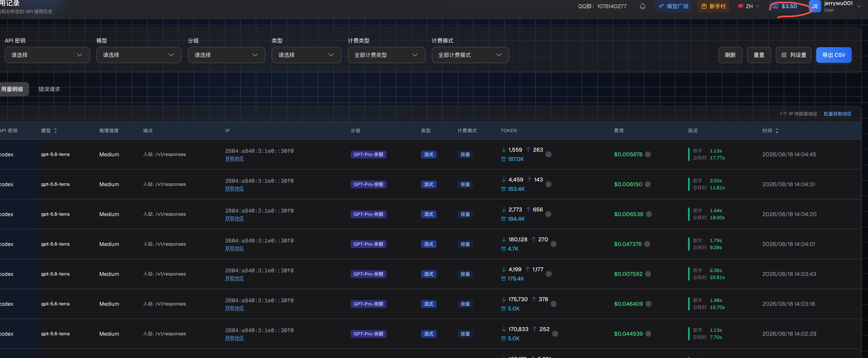868x358 pixels.
Task: Select the timestamp 2026/08/18 14:04:45
Action: (789, 155)
